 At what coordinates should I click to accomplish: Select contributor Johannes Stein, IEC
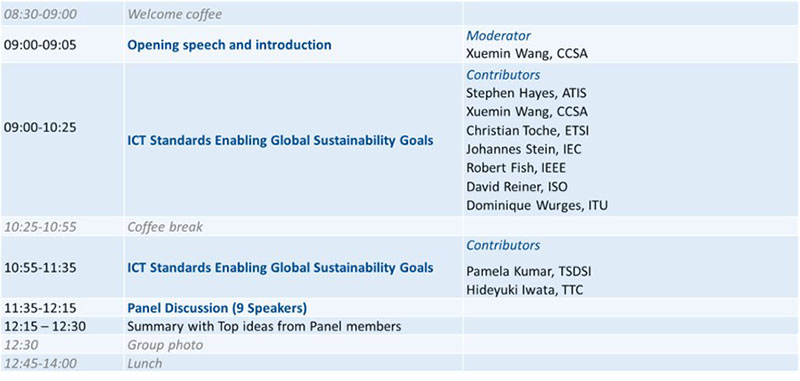[523, 149]
